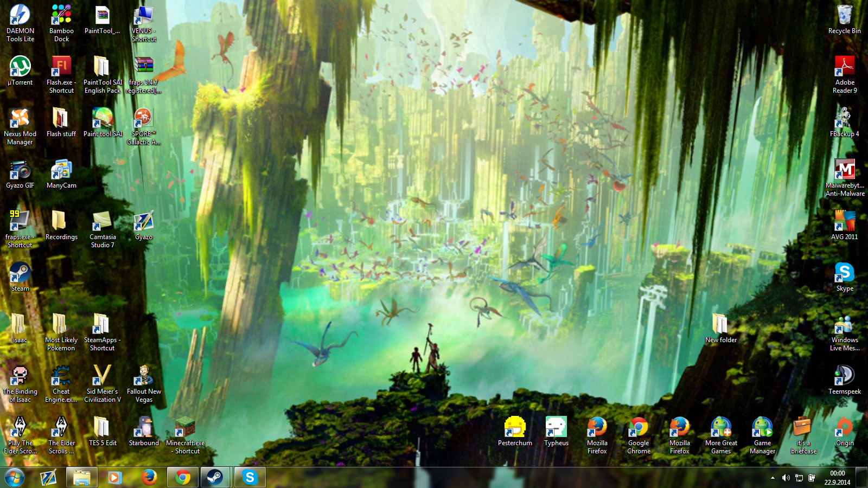Select the Flash.exe - Shortcut icon
The width and height of the screenshot is (868, 488).
pyautogui.click(x=61, y=75)
